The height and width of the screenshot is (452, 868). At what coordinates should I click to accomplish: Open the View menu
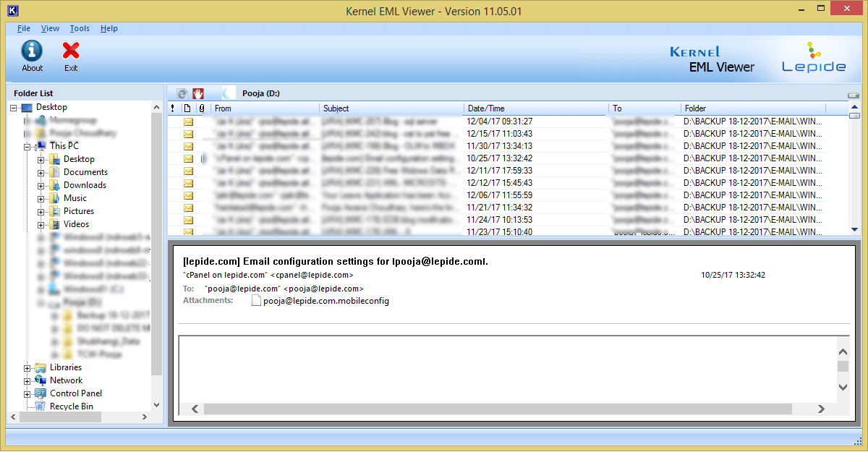(x=51, y=28)
